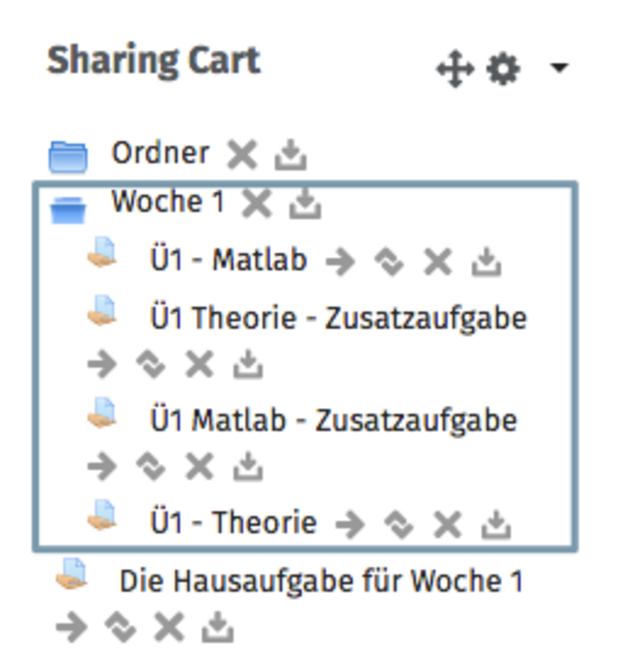
Task: Delete Ü1 Theorie - Zusatzaufgabe item
Action: click(199, 365)
